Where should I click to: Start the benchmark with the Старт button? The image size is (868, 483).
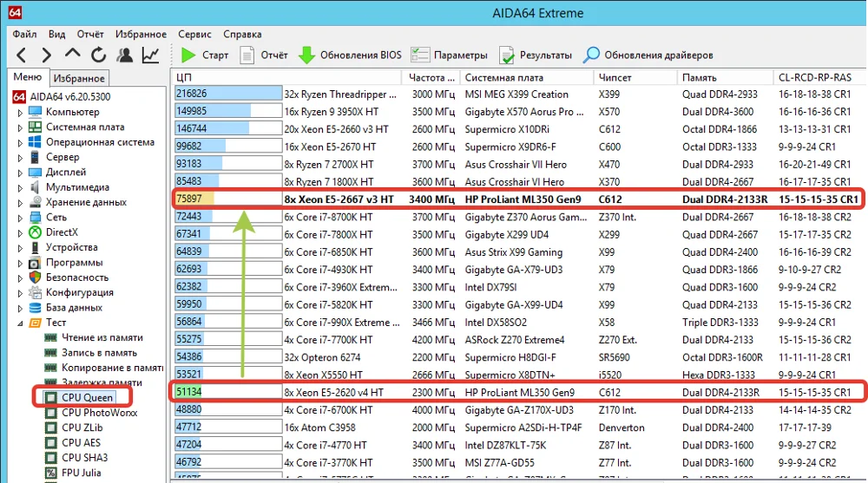pyautogui.click(x=204, y=55)
